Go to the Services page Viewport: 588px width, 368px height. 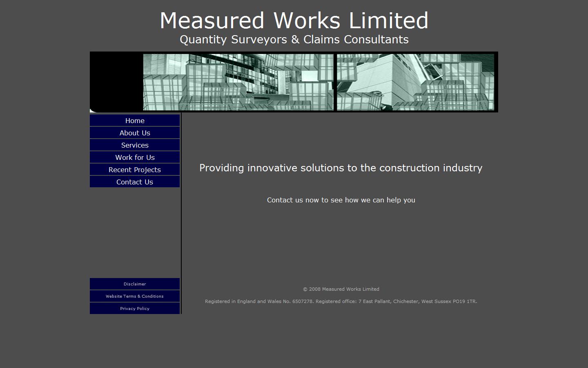point(135,145)
